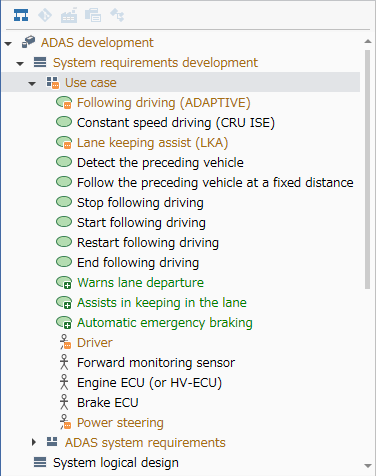Select the structure tree view toolbar icon
376x476 pixels.
21,15
